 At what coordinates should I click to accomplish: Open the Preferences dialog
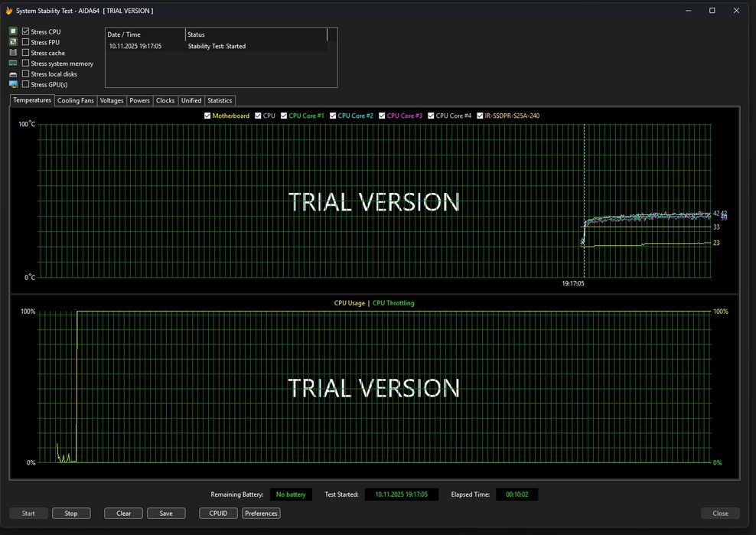coord(261,514)
